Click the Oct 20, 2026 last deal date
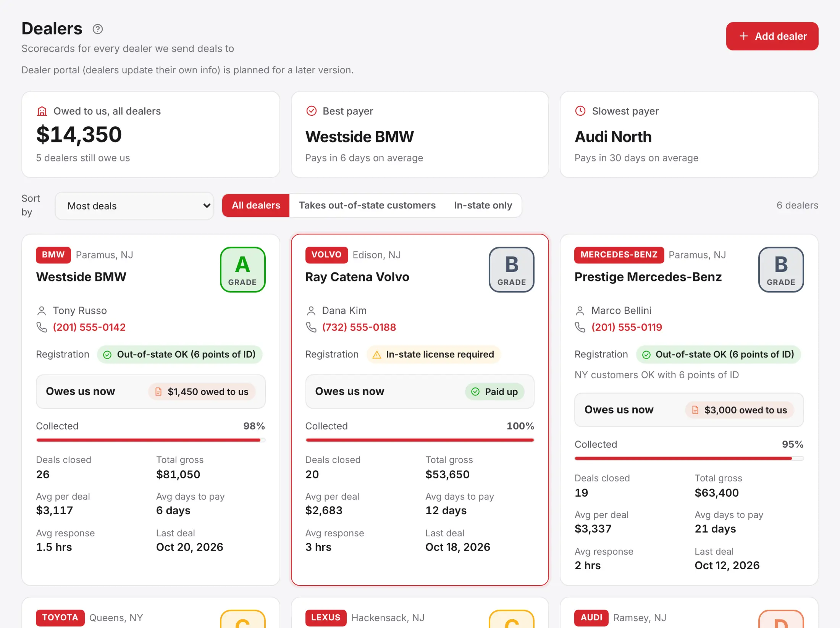 (x=190, y=547)
